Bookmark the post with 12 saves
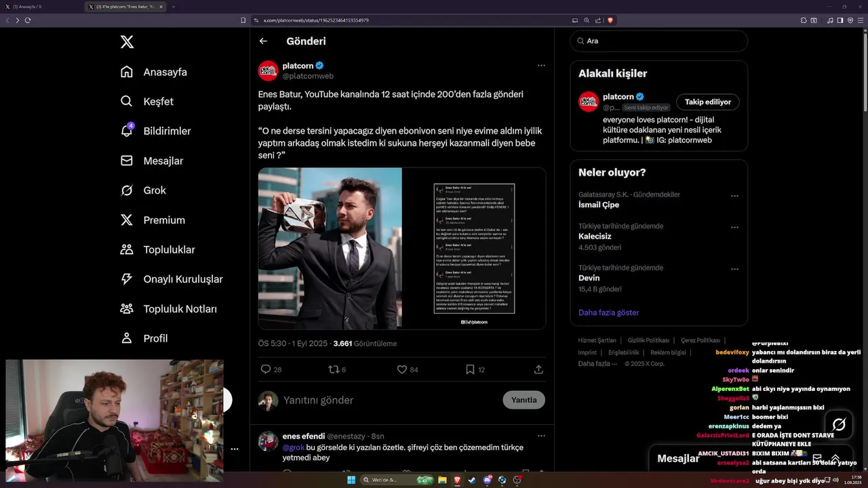 coord(470,369)
